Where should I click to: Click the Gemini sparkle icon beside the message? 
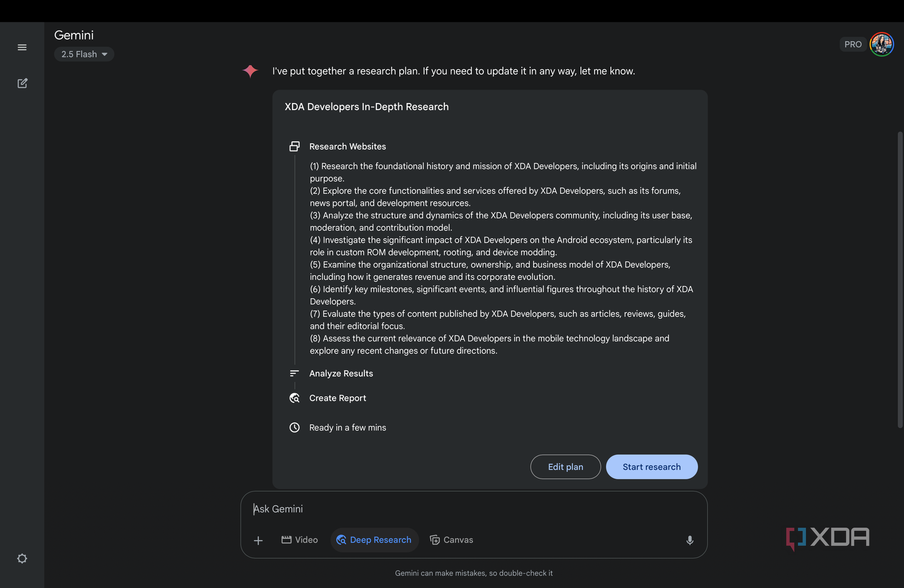250,71
